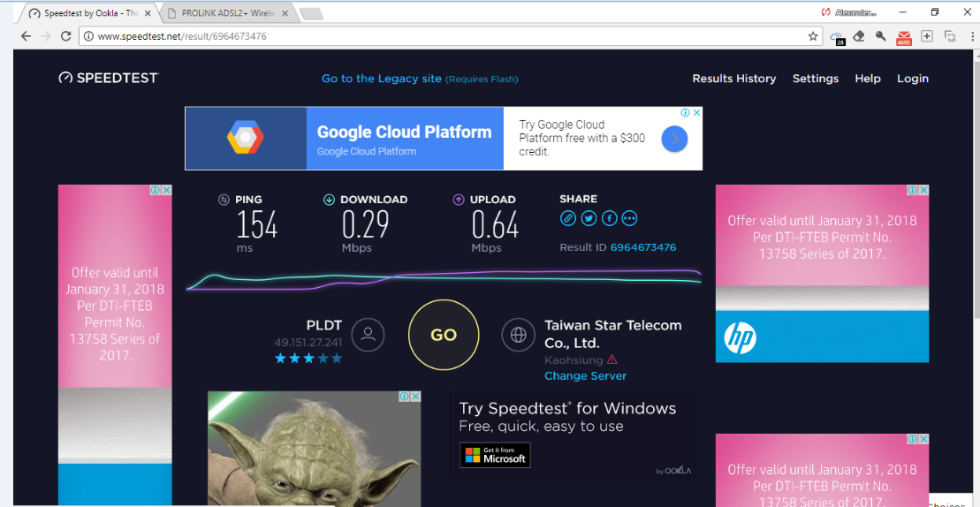The image size is (980, 507).
Task: Click the IP address 49.151.27.241
Action: [x=308, y=342]
